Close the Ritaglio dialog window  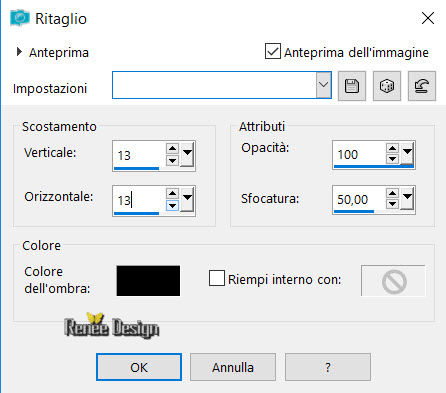pyautogui.click(x=428, y=18)
